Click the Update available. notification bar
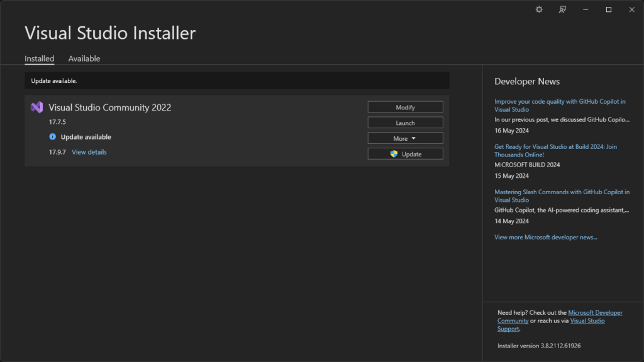Viewport: 644px width, 362px height. pos(237,81)
